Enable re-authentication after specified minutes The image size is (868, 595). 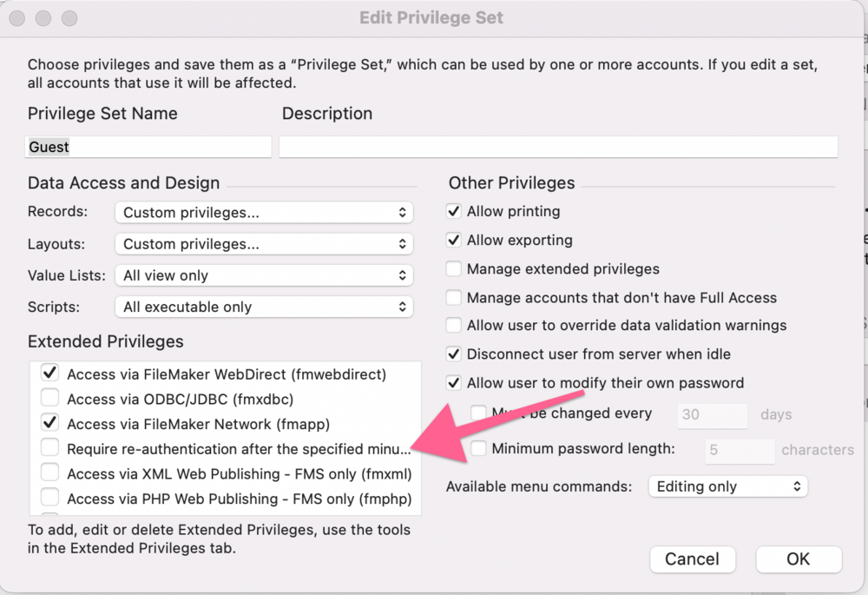[x=49, y=447]
